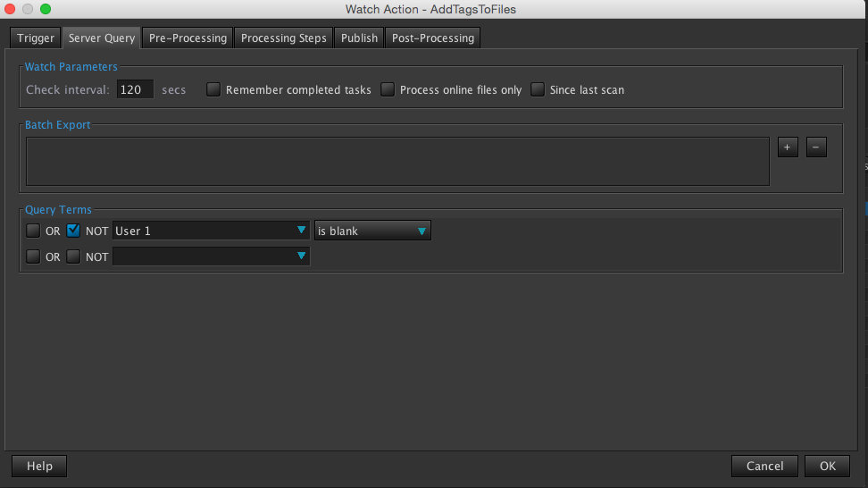Click the minus button beside Batch Export
The height and width of the screenshot is (488, 868).
[816, 147]
